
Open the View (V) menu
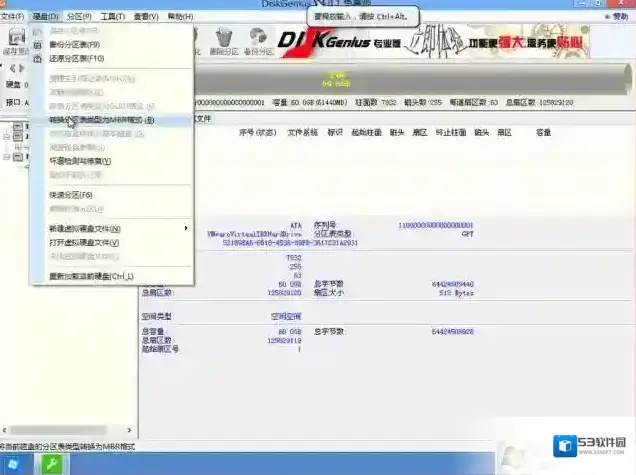click(146, 17)
